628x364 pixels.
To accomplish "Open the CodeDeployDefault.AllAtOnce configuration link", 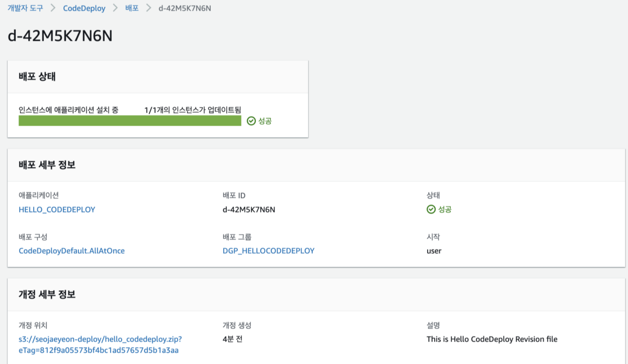I will click(72, 251).
